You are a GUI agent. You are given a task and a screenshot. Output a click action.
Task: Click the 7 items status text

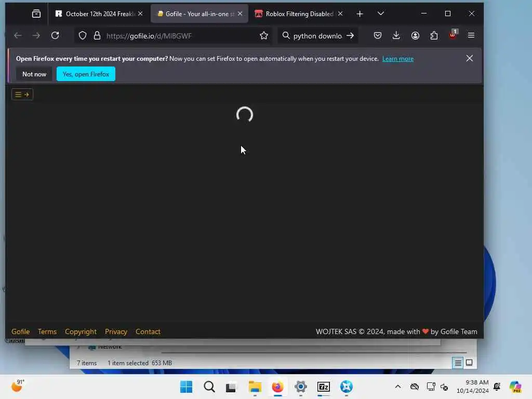(x=87, y=363)
